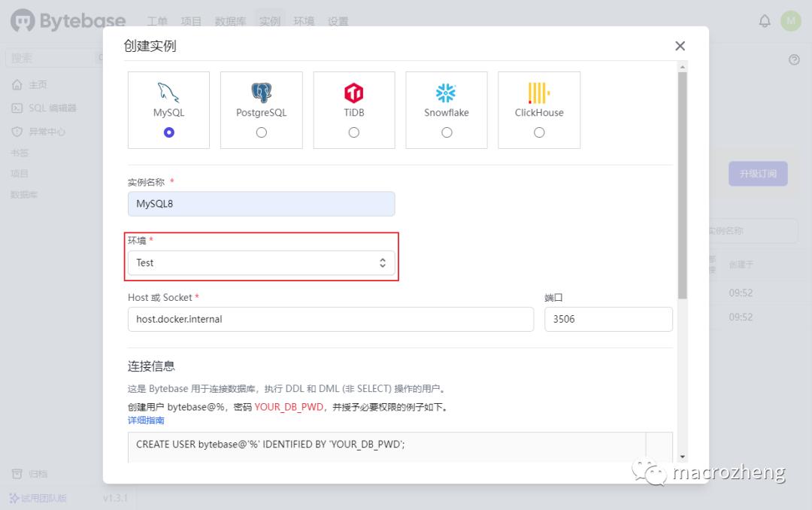Click the MySQL8 instance name input
812x510 pixels.
pos(261,203)
